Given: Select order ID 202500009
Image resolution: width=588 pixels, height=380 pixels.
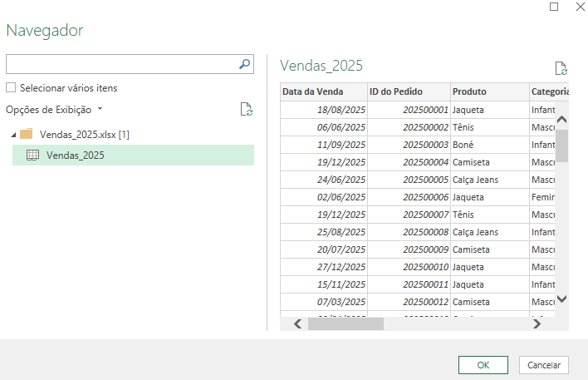Looking at the screenshot, I should point(409,249).
